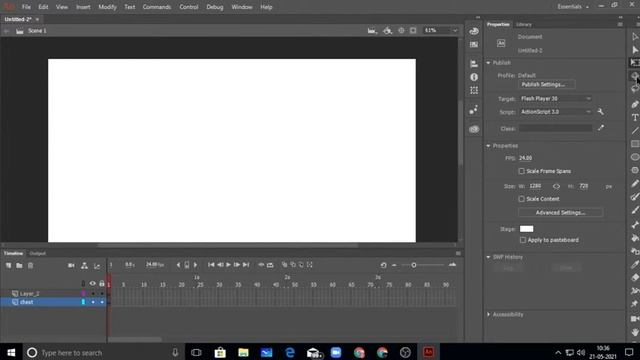640x360 pixels.
Task: Open the Insert menu
Action: pos(83,7)
